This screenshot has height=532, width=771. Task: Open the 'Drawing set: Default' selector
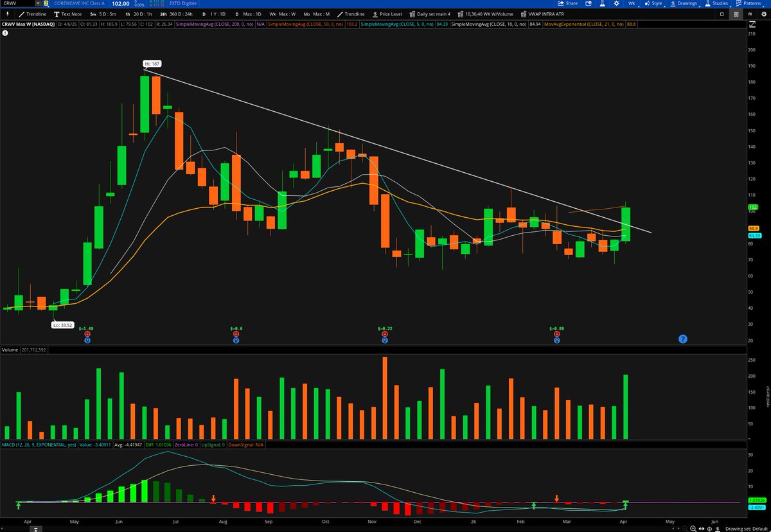click(x=747, y=528)
